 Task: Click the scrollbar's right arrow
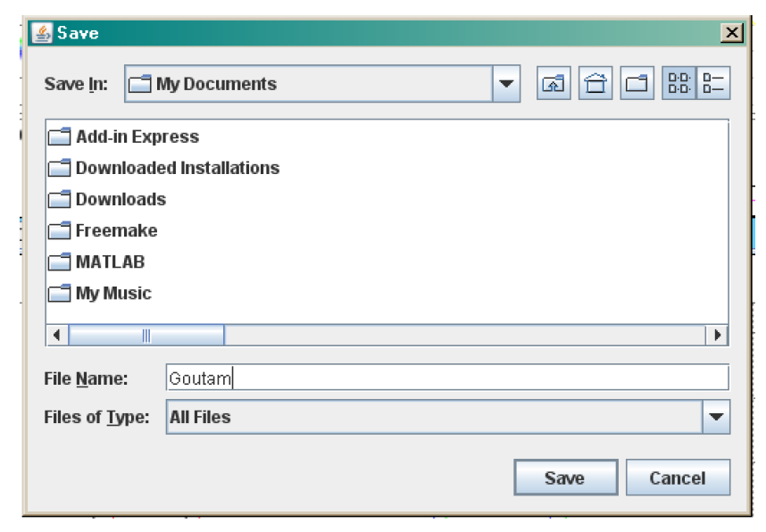click(x=717, y=336)
